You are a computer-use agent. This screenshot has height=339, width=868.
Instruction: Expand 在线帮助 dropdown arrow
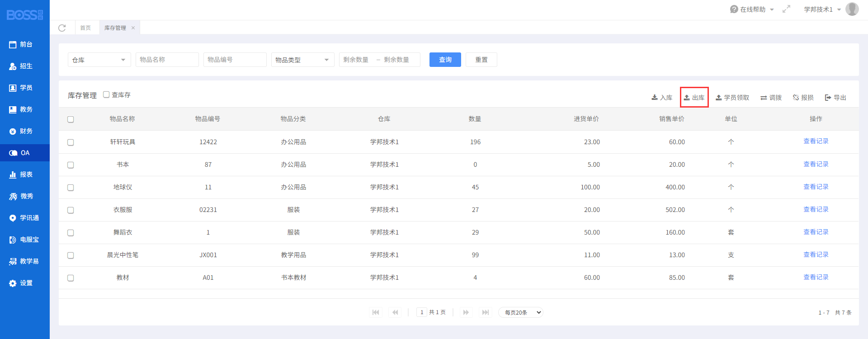(x=772, y=9)
